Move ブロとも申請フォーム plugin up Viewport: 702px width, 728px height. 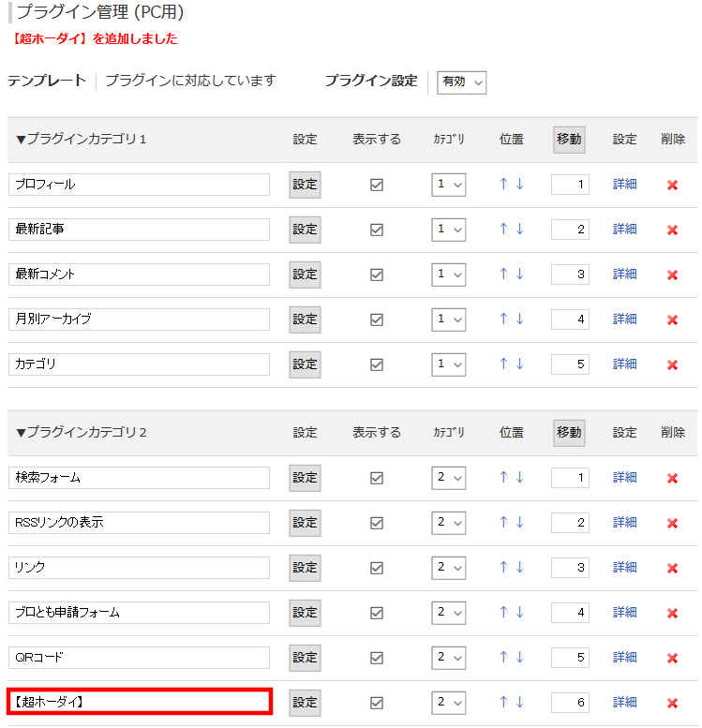503,613
